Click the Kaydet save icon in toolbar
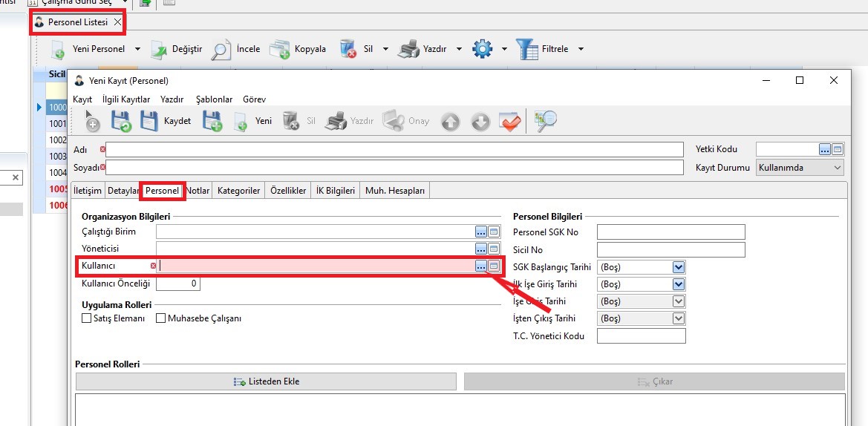 (x=149, y=121)
